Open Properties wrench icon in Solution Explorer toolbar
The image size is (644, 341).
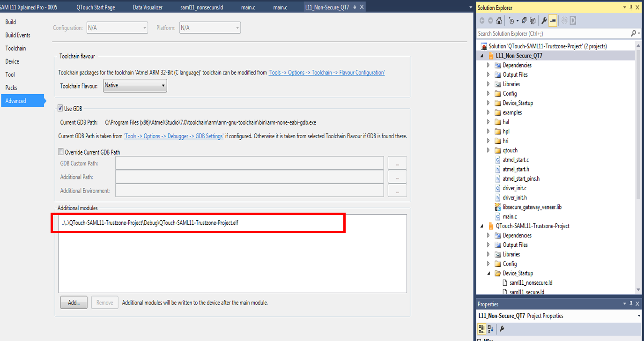tap(544, 21)
